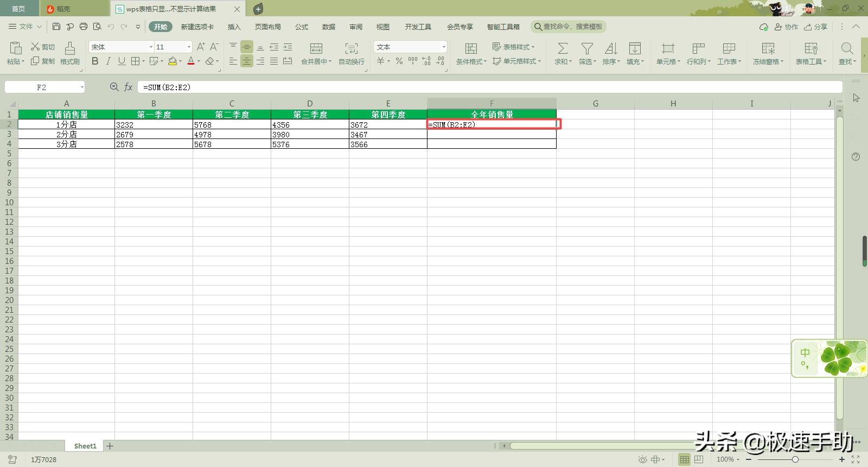Toggle bold formatting
Viewport: 868px width, 467px height.
pos(95,61)
